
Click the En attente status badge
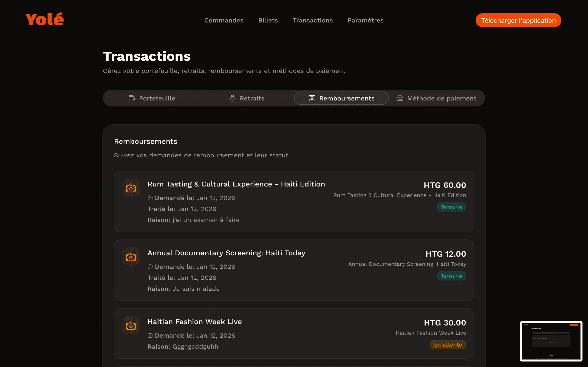click(x=448, y=345)
